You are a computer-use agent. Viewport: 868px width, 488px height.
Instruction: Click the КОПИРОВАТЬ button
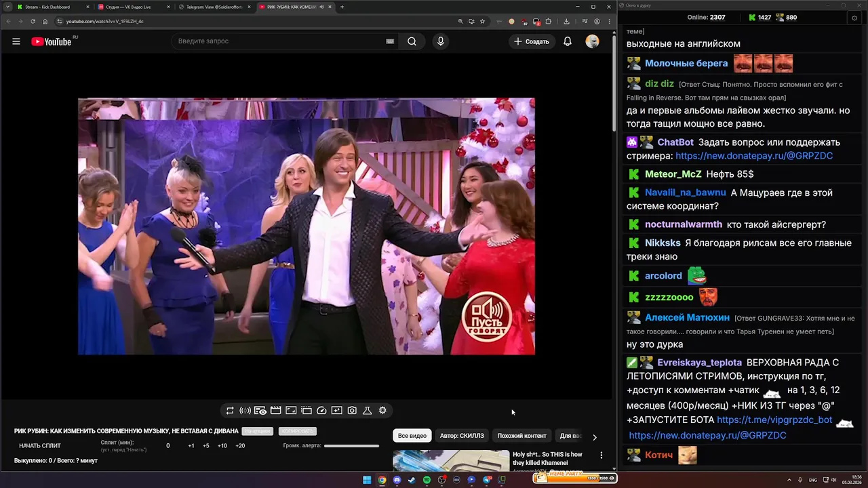coord(297,431)
